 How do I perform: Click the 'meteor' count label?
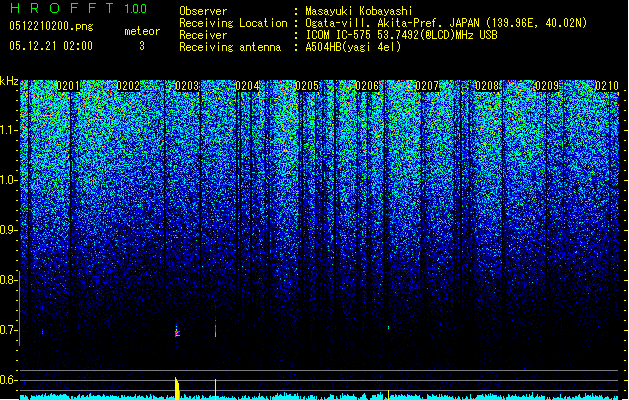click(x=142, y=31)
